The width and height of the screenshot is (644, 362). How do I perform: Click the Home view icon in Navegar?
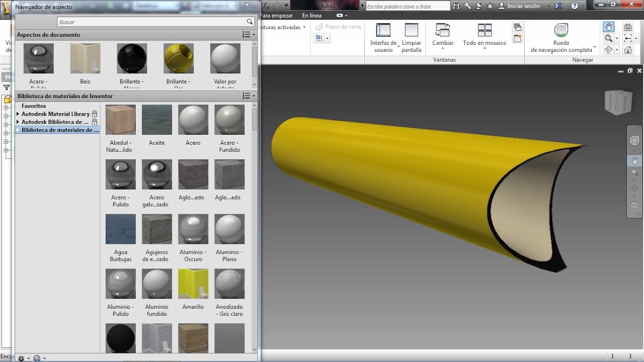pos(628,49)
